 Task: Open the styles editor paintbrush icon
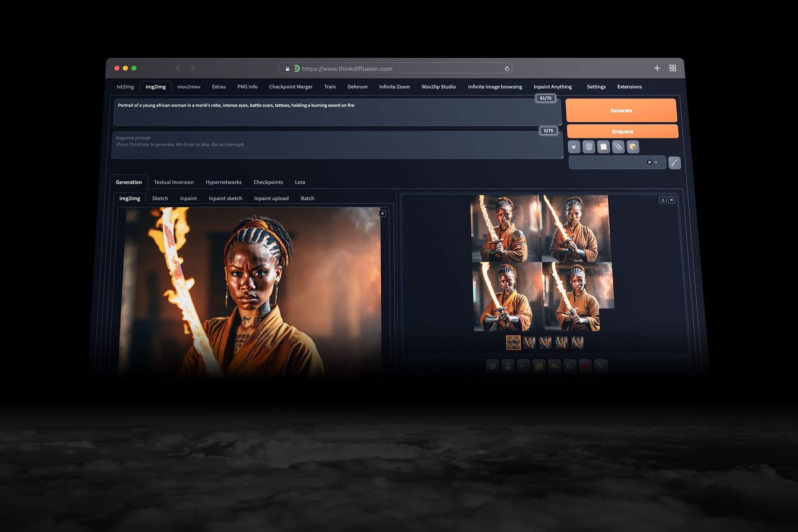pos(674,163)
